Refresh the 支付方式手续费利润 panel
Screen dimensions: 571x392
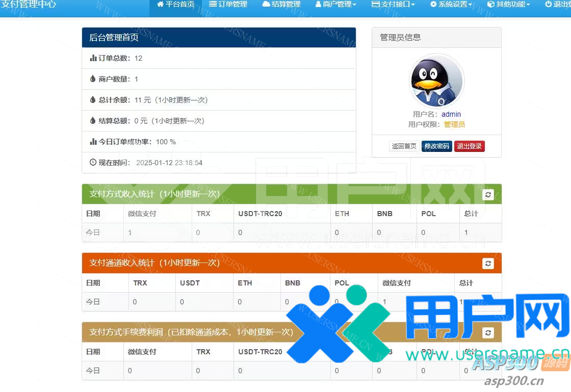coord(488,332)
